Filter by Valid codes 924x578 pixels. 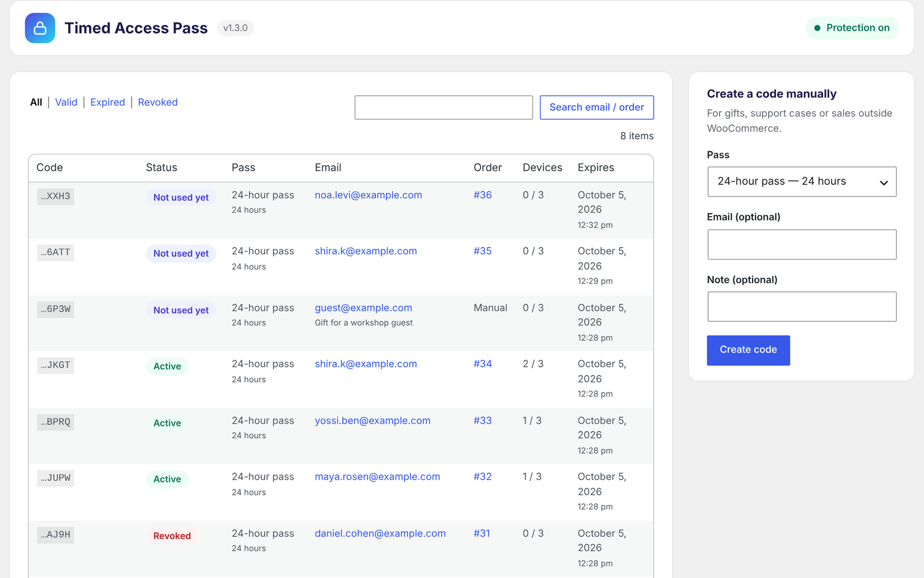click(66, 102)
